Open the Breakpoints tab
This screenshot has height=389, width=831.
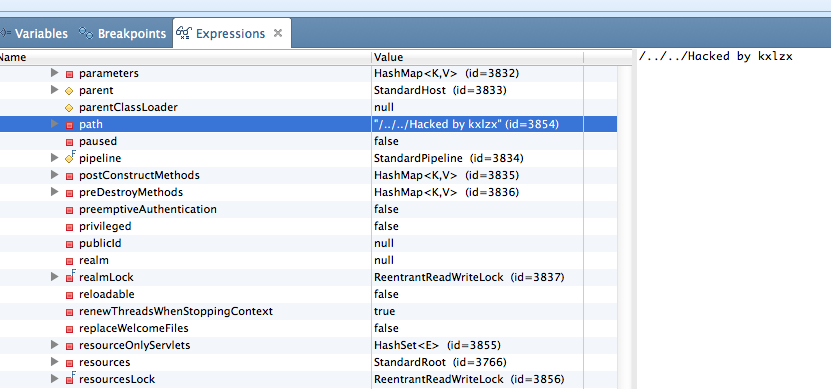pyautogui.click(x=122, y=33)
